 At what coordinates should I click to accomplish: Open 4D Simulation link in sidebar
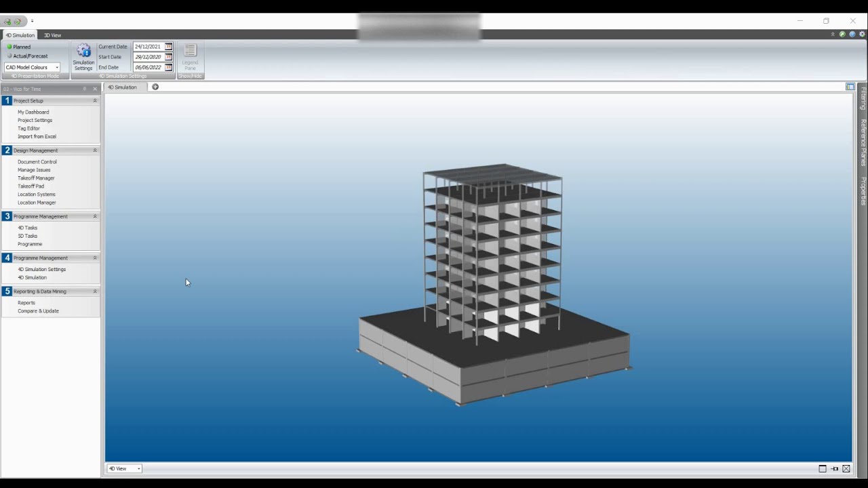click(x=32, y=277)
